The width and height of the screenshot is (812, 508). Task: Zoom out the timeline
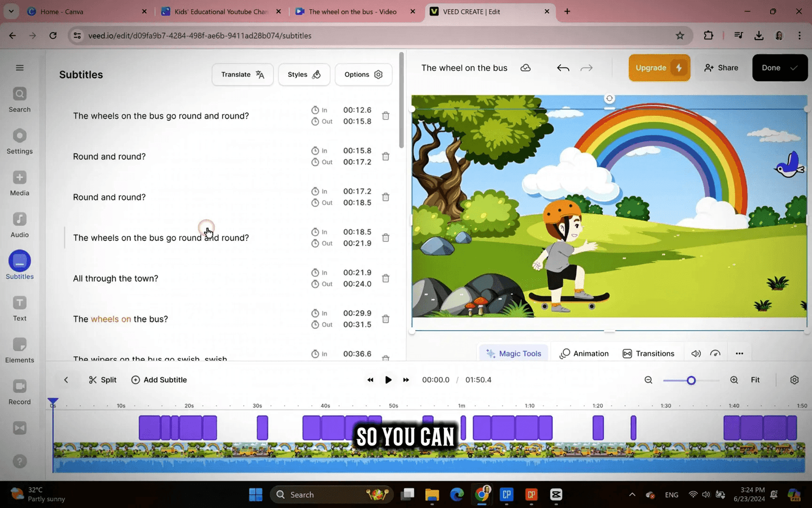tap(649, 380)
